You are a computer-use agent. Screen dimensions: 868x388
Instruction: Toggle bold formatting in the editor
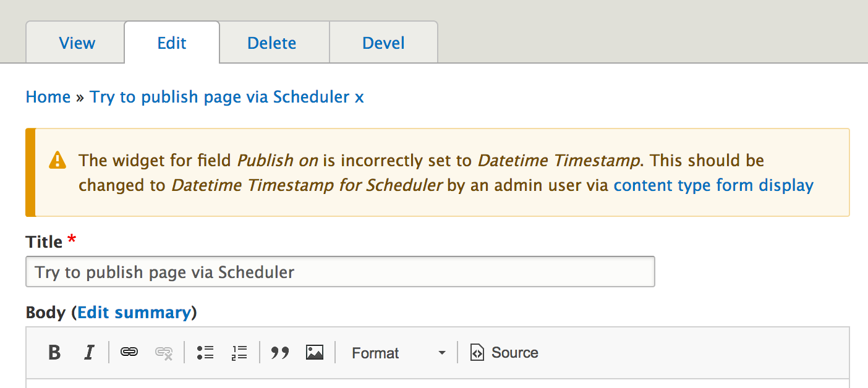(x=54, y=352)
